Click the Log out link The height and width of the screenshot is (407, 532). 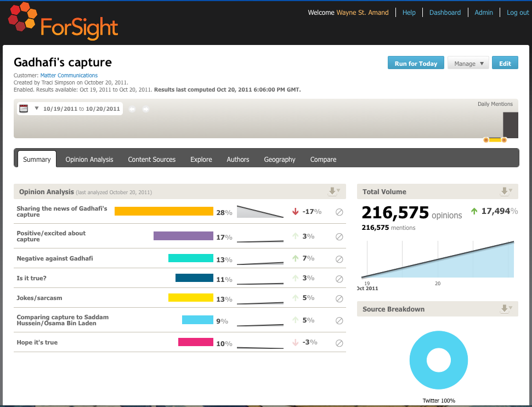(518, 13)
